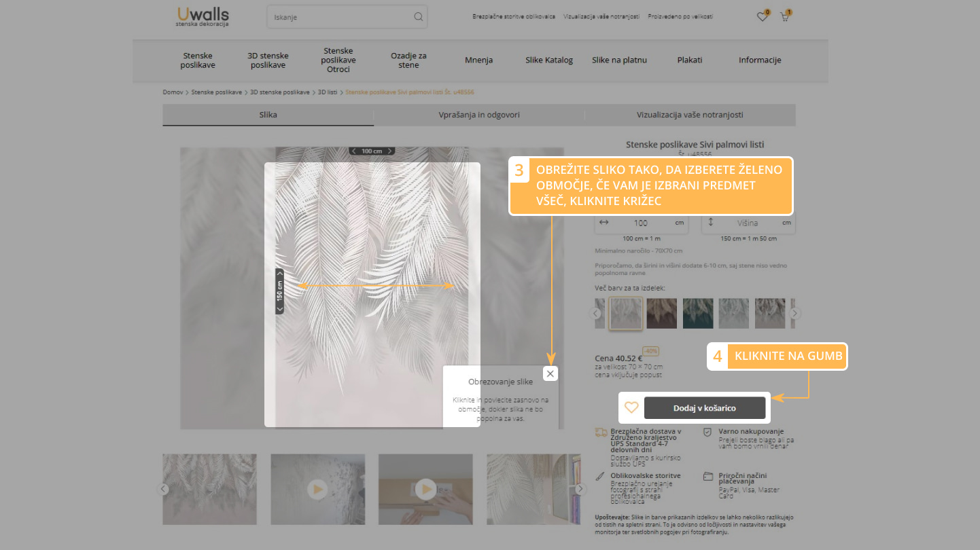The width and height of the screenshot is (980, 550).
Task: Click the Dodaj v košarico button
Action: tap(704, 408)
